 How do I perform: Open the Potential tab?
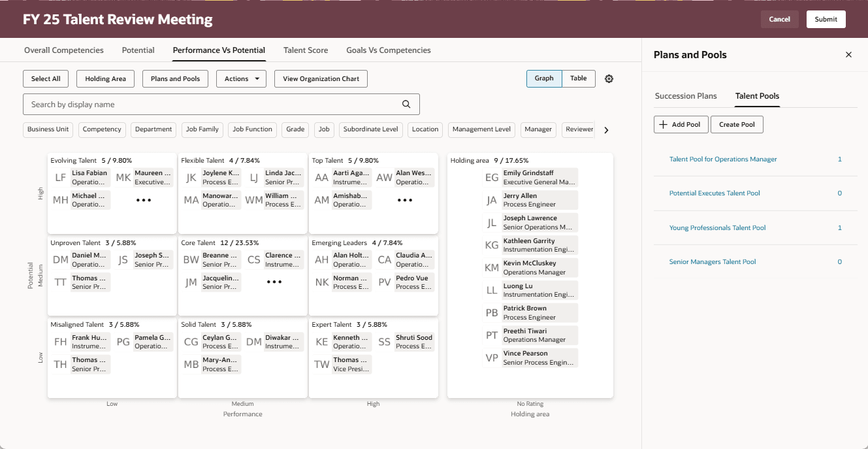pyautogui.click(x=138, y=50)
